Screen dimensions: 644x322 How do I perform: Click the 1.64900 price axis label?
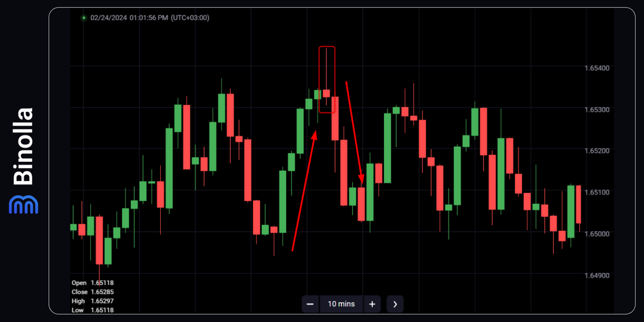[597, 275]
